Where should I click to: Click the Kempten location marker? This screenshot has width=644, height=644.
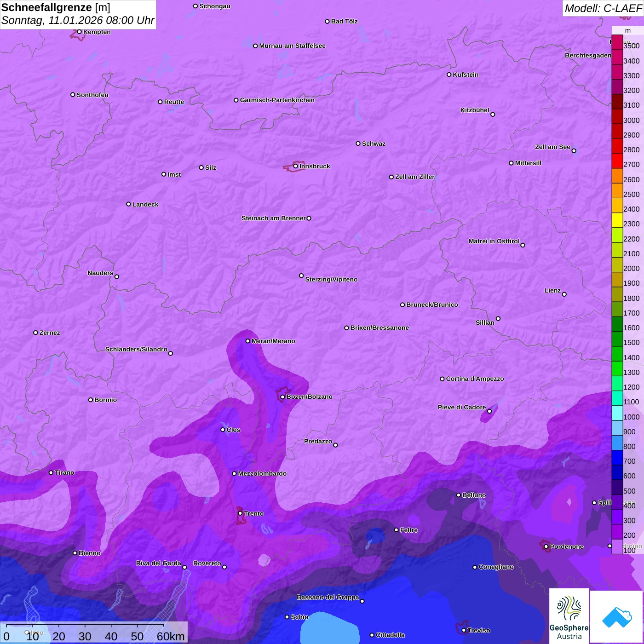(x=79, y=32)
